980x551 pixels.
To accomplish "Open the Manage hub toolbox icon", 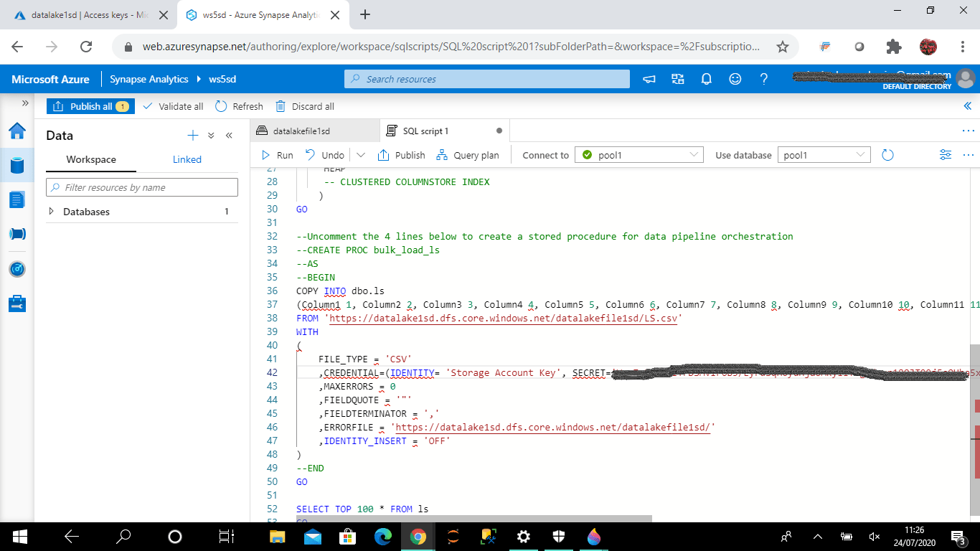I will tap(17, 303).
